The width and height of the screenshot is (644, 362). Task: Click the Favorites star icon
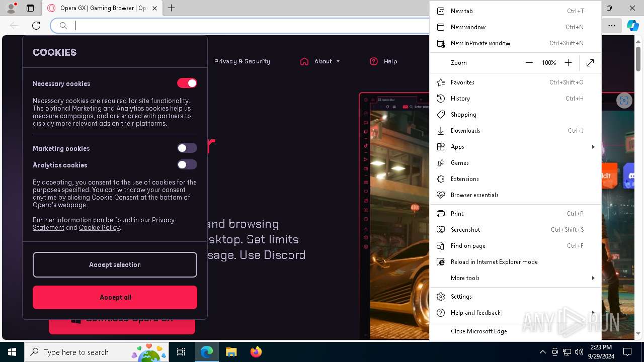pyautogui.click(x=441, y=82)
